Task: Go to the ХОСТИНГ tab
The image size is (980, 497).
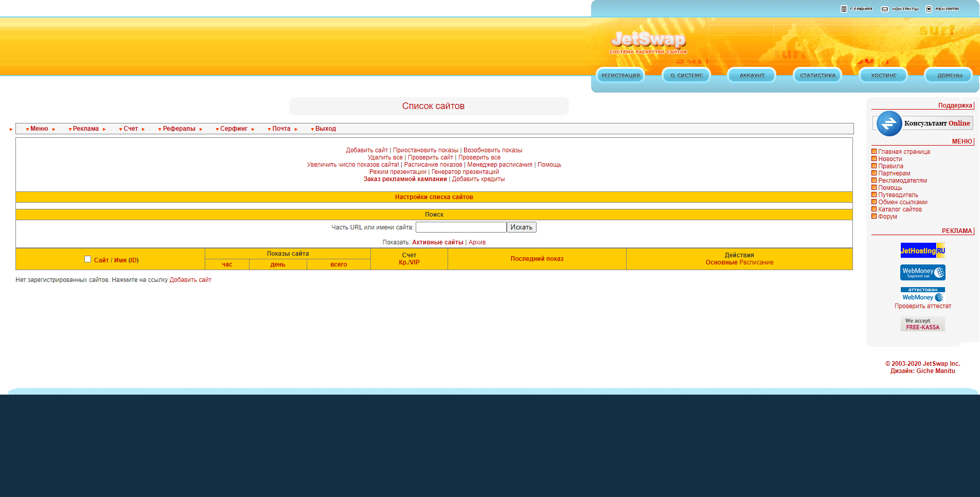Action: [x=883, y=76]
